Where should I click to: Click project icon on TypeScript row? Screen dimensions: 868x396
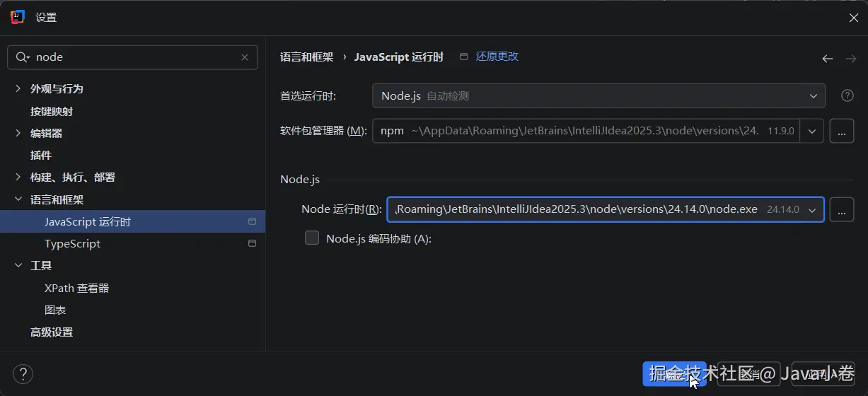(252, 243)
